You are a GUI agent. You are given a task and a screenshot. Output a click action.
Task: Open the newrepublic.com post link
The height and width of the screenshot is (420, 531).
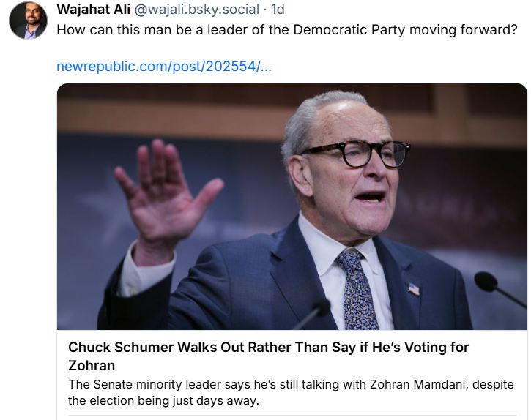tap(164, 67)
